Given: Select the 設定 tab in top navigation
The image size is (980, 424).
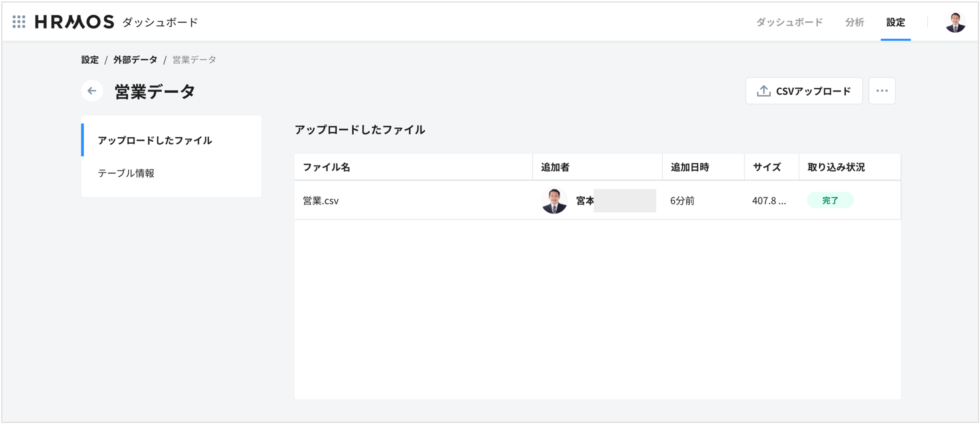Looking at the screenshot, I should 896,22.
